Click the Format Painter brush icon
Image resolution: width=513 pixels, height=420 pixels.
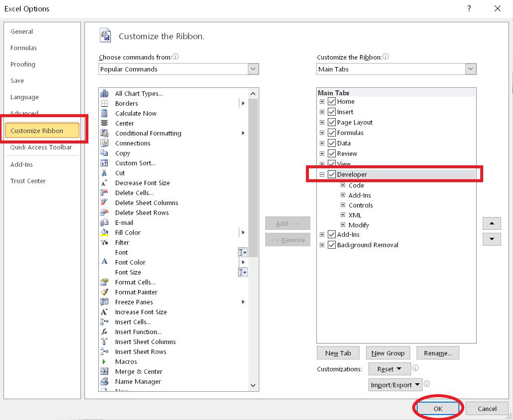click(104, 292)
